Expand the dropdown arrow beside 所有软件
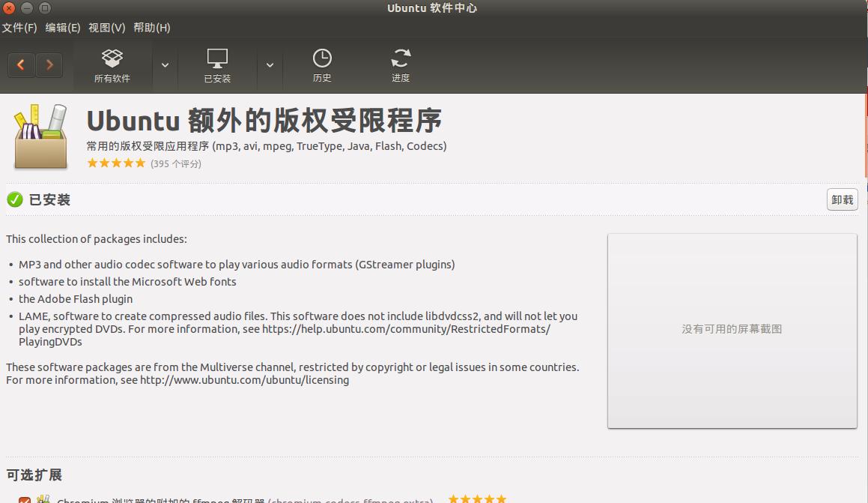The image size is (868, 503). pyautogui.click(x=165, y=65)
